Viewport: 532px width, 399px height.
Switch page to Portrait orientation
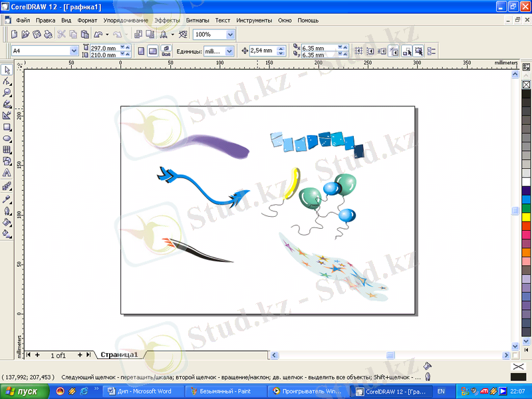[141, 51]
